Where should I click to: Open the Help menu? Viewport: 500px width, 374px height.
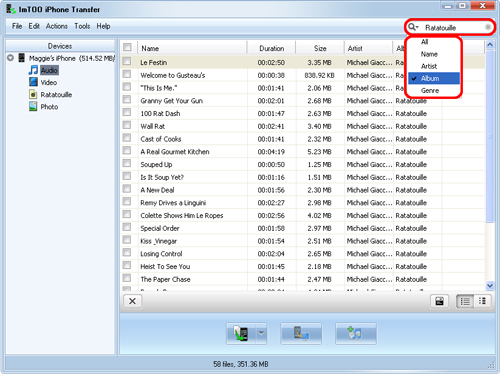pyautogui.click(x=103, y=26)
